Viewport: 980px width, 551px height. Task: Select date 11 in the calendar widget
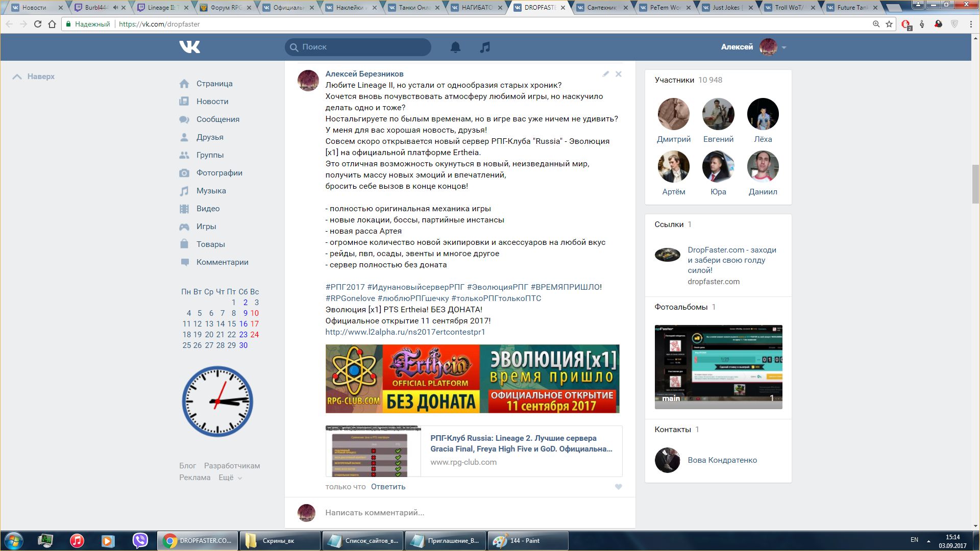pos(186,324)
